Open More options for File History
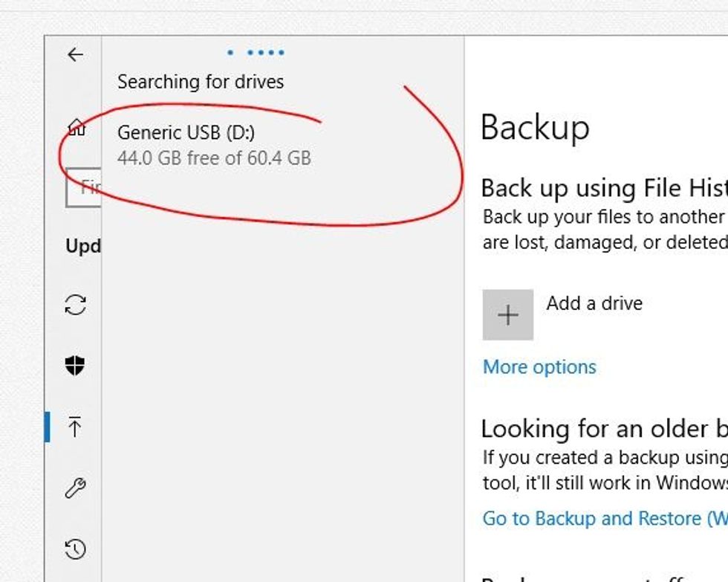728x582 pixels. 539,366
